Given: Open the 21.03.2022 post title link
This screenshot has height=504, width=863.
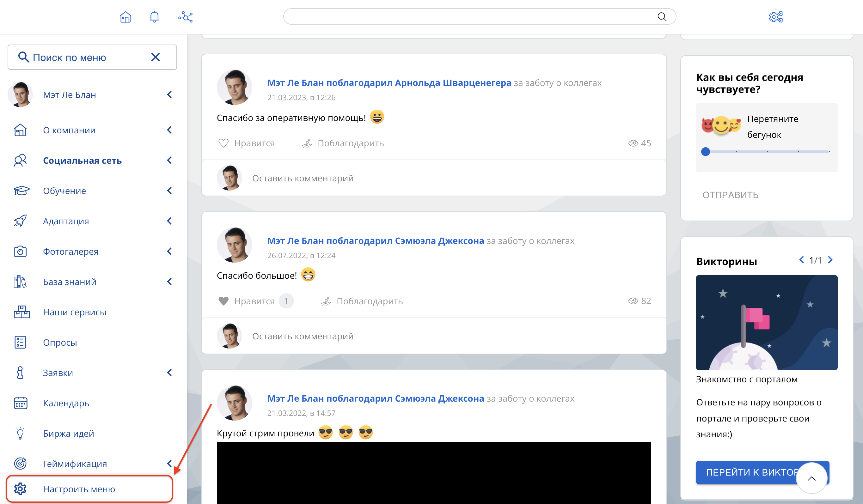Looking at the screenshot, I should (375, 398).
